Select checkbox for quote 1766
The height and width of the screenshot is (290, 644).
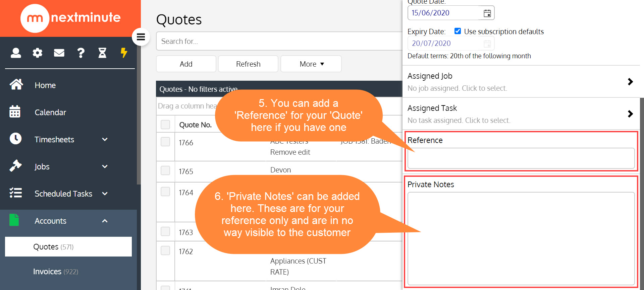tap(165, 142)
